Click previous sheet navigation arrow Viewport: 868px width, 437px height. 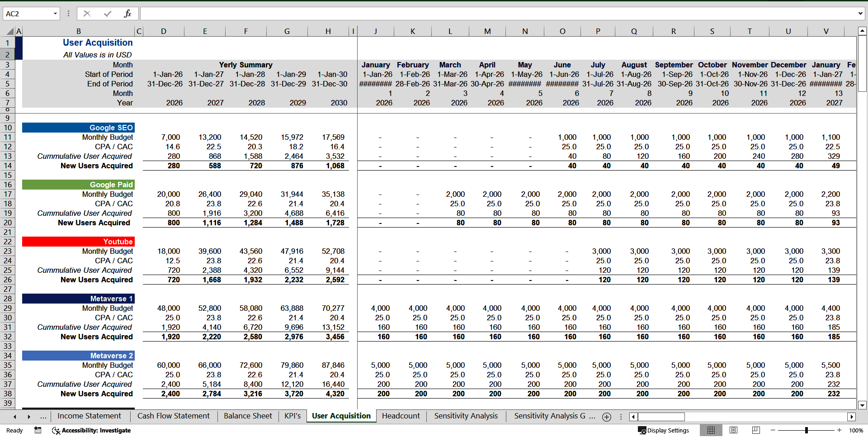[x=15, y=417]
